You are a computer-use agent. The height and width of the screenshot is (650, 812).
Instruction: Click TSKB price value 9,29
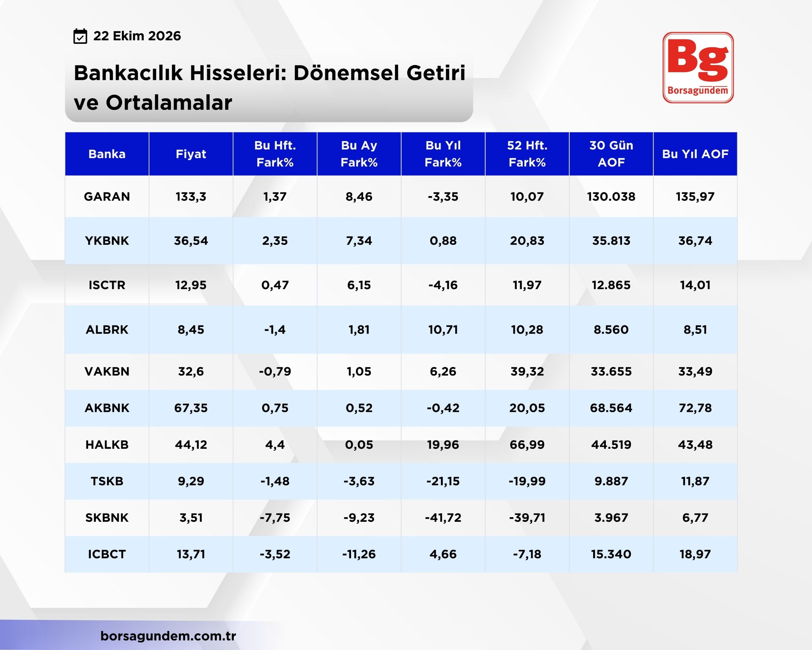tap(191, 481)
